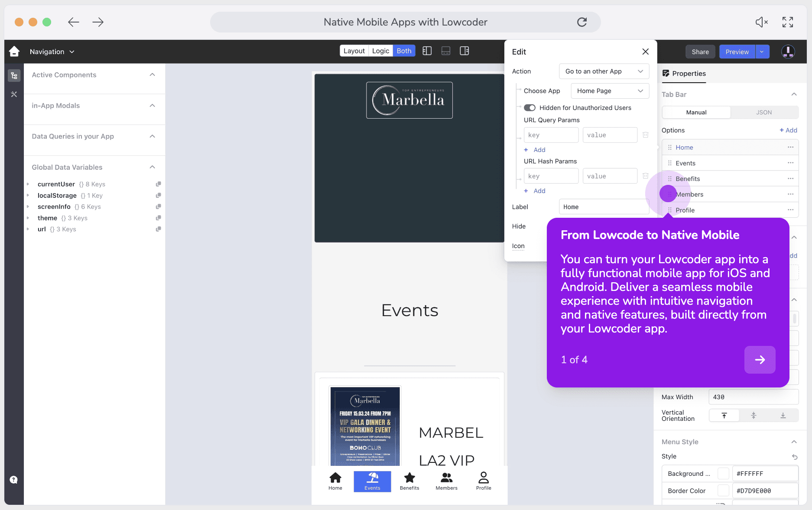Select the Properties tab
812x510 pixels.
pos(684,74)
